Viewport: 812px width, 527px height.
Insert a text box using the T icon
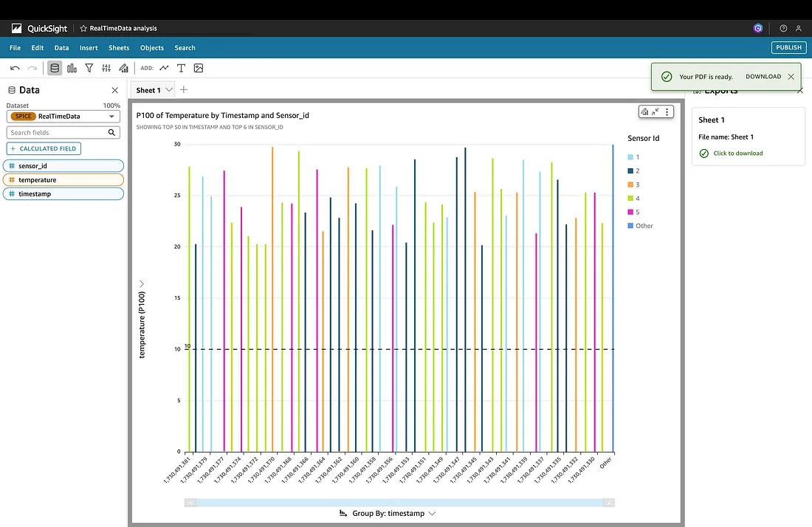181,68
